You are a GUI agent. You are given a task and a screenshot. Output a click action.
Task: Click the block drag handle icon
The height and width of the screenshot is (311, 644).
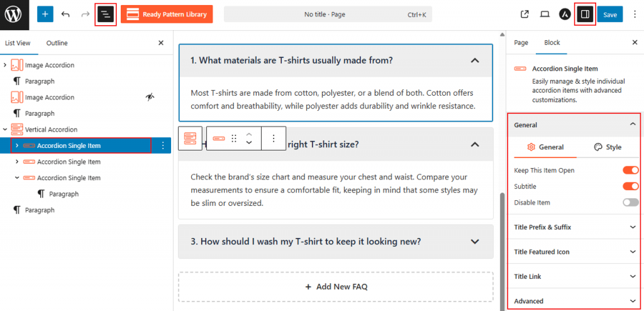pos(234,139)
